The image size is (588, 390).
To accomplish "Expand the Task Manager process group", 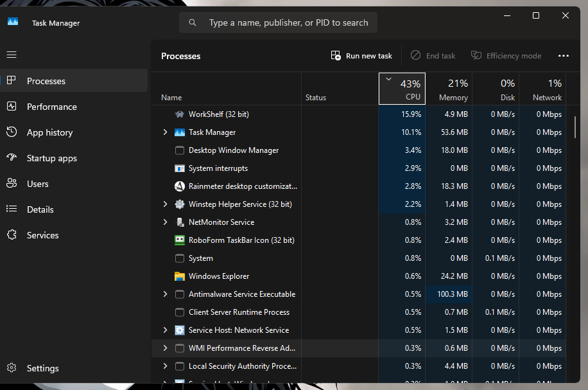I will point(165,132).
